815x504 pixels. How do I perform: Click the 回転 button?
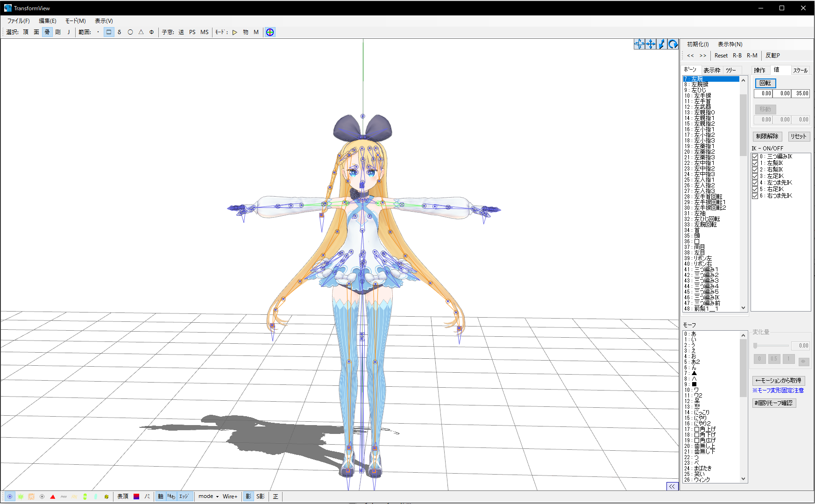coord(765,83)
